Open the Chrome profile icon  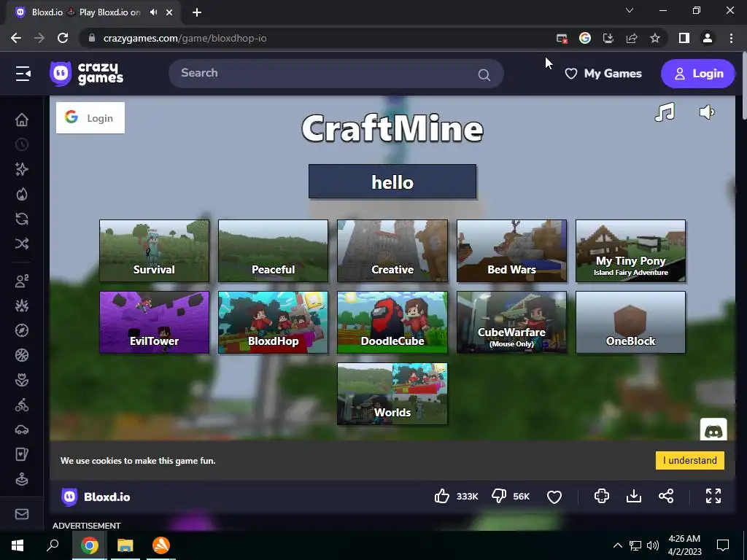point(708,38)
